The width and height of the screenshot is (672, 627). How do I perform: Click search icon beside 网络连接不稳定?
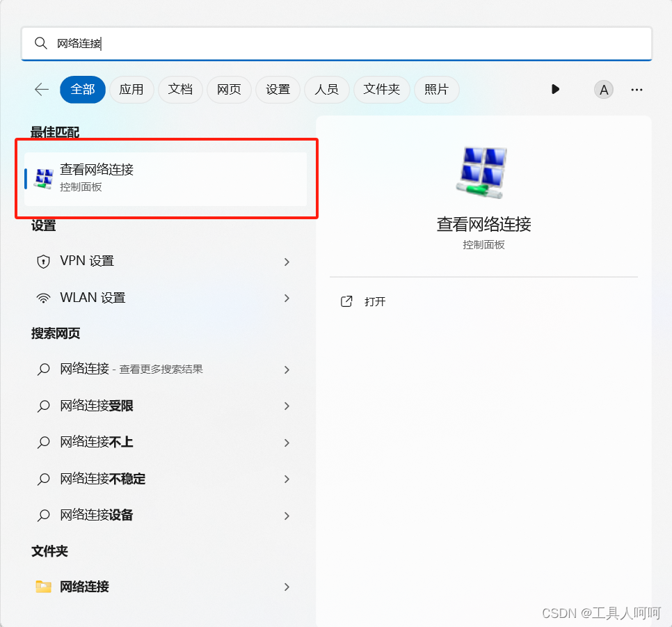(43, 479)
